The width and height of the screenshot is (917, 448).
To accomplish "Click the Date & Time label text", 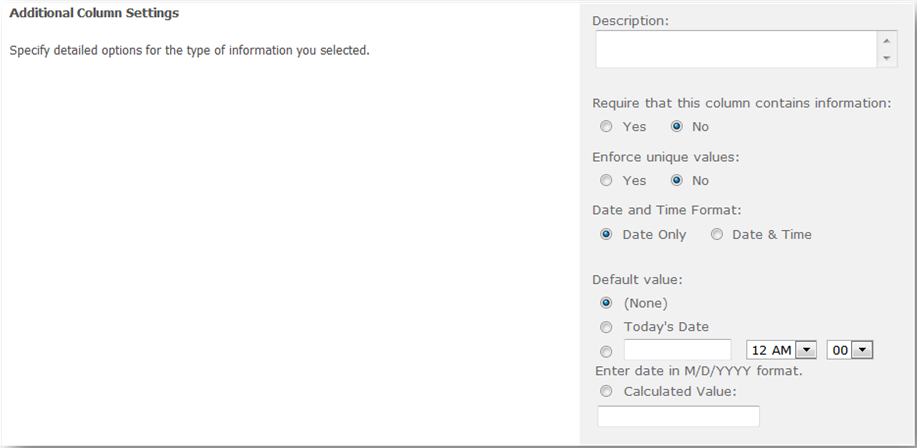I will (772, 235).
